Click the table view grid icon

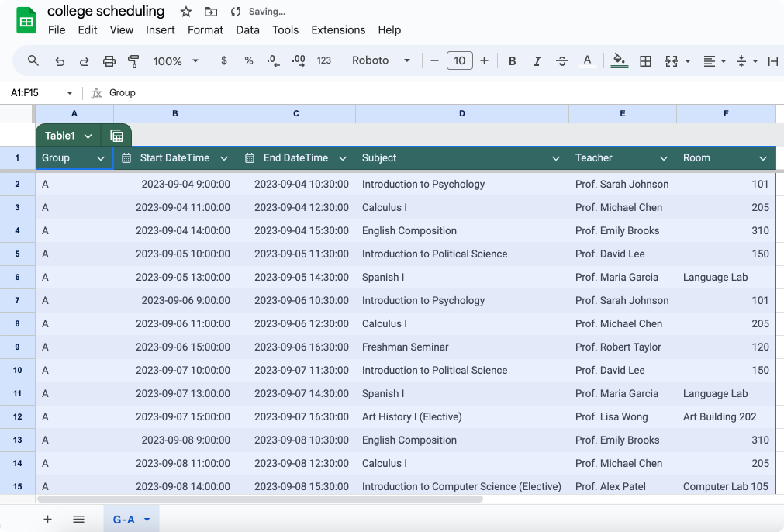(116, 136)
